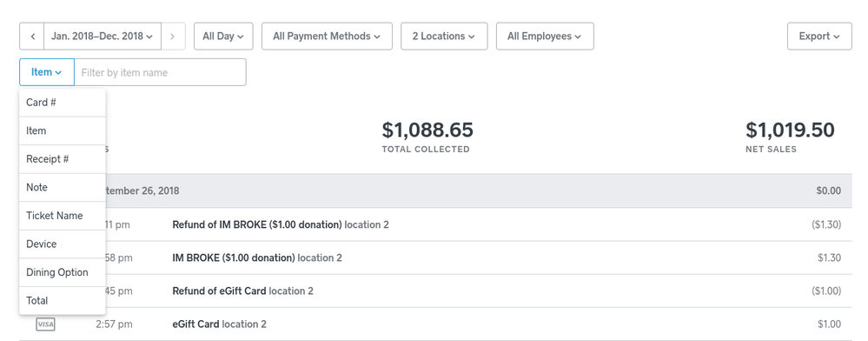This screenshot has height=341, width=868.
Task: Open the eGift Card location 2 transaction
Action: pos(435,324)
